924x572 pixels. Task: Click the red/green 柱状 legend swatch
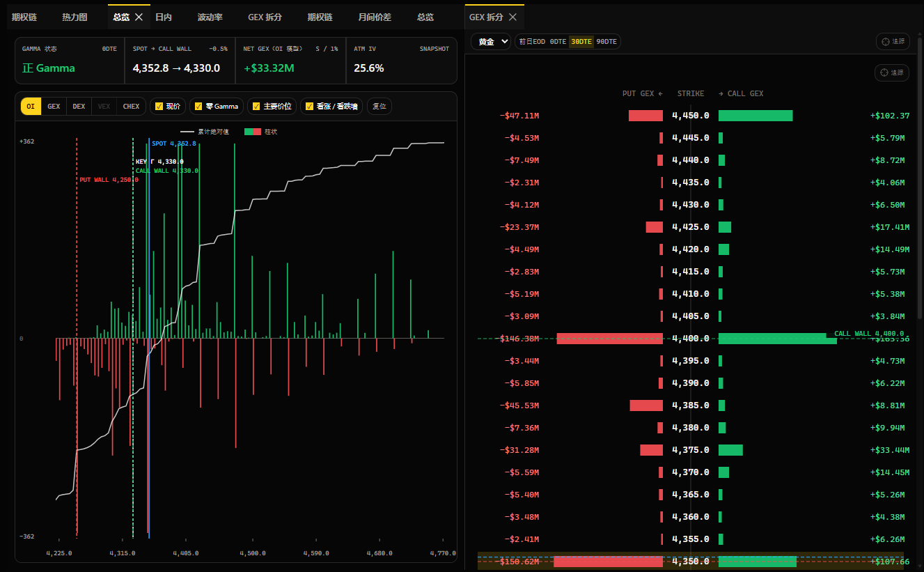click(253, 132)
